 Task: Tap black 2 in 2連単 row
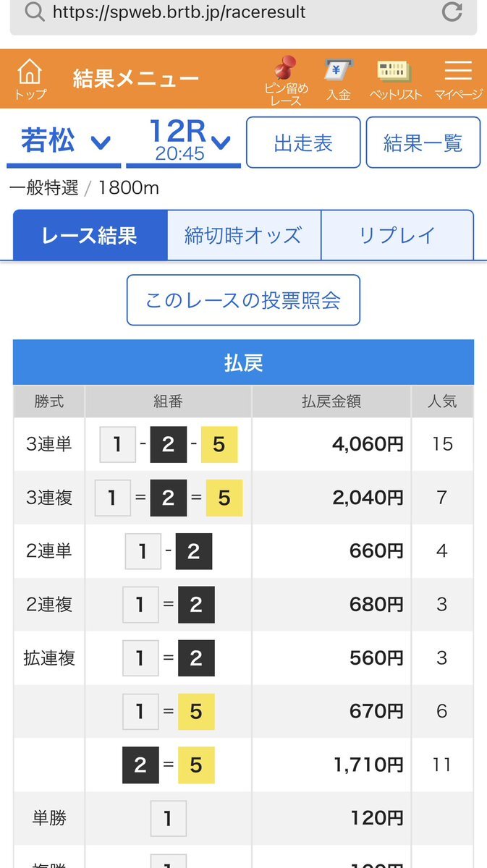coord(193,551)
